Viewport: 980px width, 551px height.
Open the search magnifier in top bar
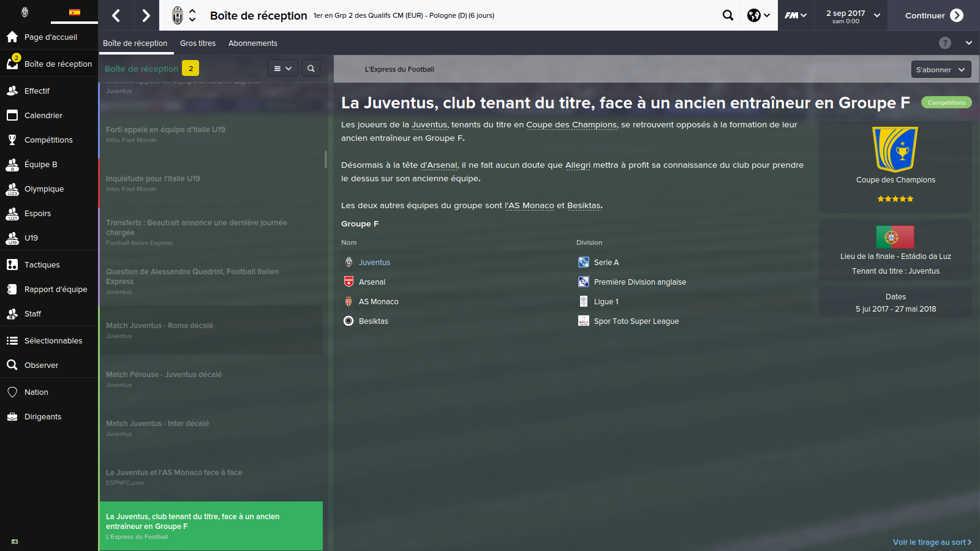coord(728,15)
